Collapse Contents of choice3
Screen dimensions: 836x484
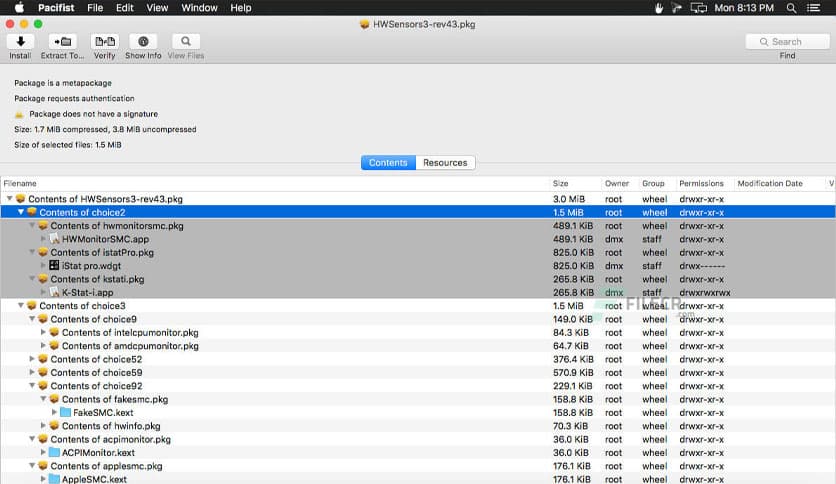pos(21,305)
